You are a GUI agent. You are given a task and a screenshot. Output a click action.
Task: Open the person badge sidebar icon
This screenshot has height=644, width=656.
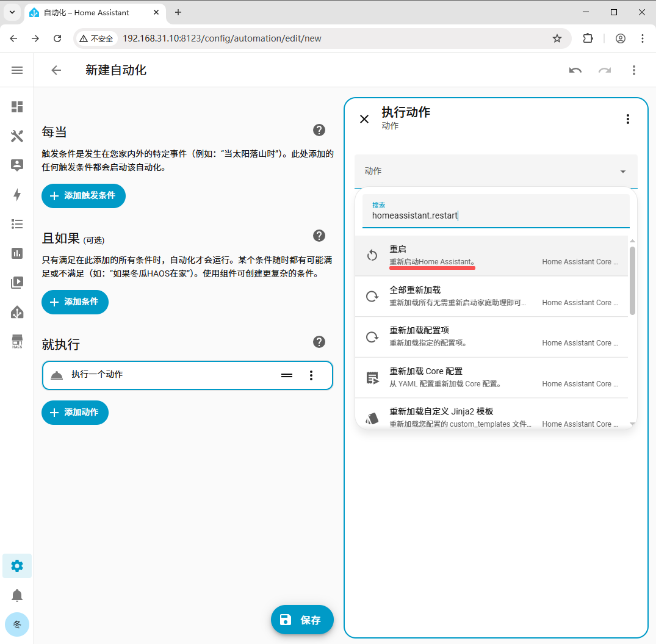[x=16, y=165]
